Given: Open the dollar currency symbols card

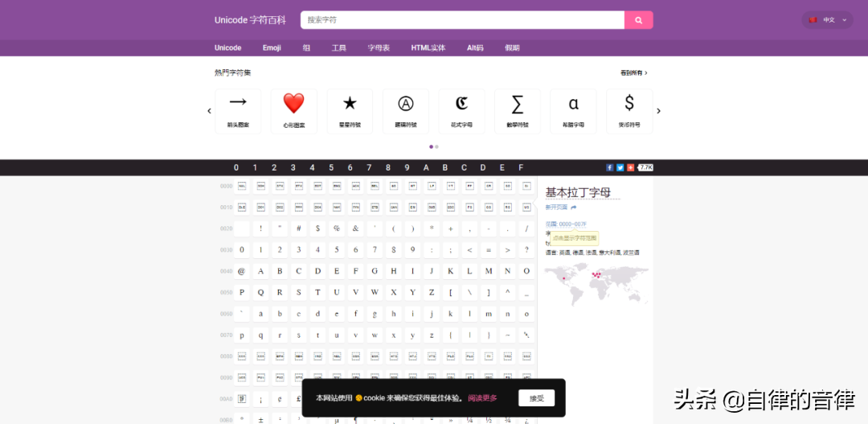Looking at the screenshot, I should coord(629,111).
